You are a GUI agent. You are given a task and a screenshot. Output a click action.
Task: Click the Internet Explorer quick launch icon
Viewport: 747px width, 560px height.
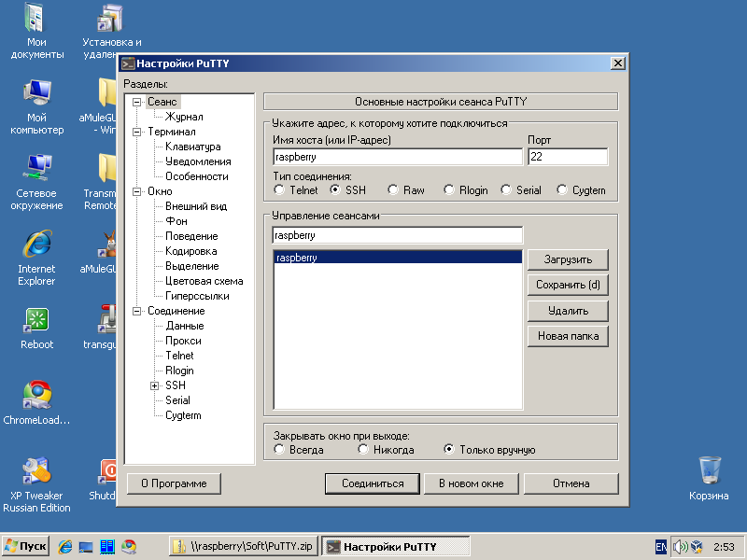click(64, 546)
